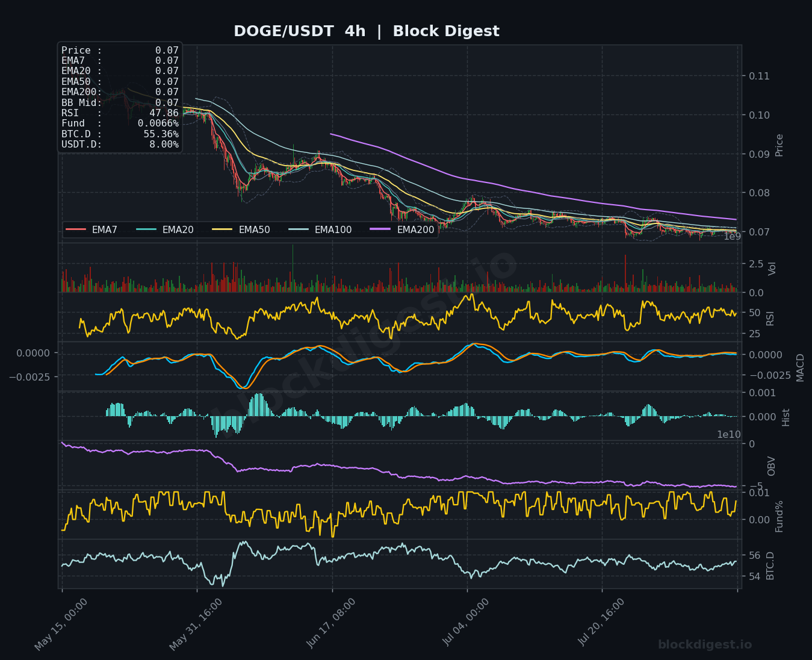Click the 0.09 price axis tick
This screenshot has width=812, height=660.
tap(759, 154)
